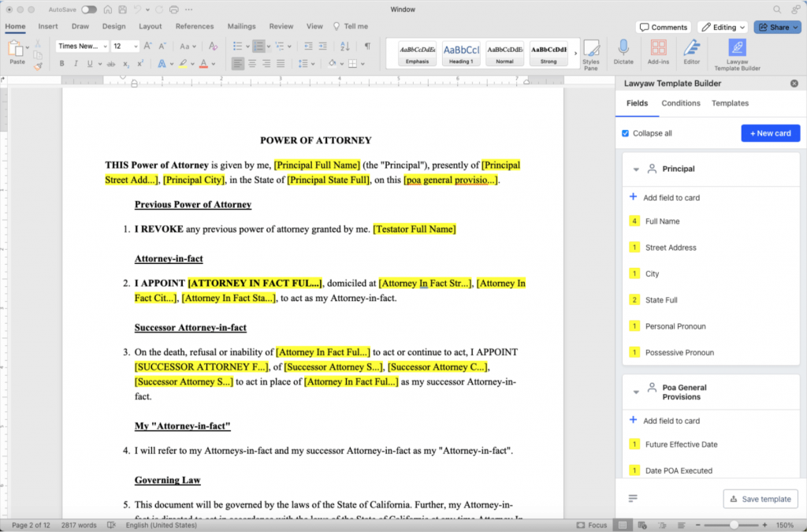Viewport: 807px width, 532px height.
Task: Center align text
Action: click(x=252, y=64)
